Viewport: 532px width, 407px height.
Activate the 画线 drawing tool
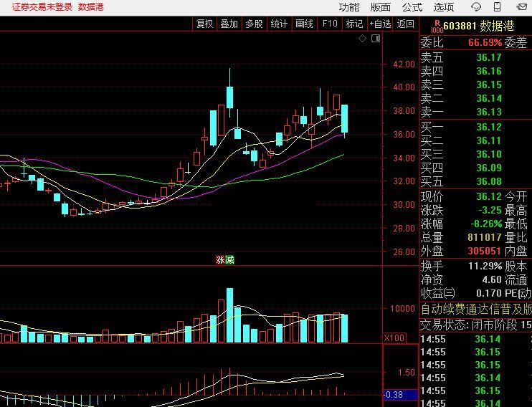click(304, 24)
